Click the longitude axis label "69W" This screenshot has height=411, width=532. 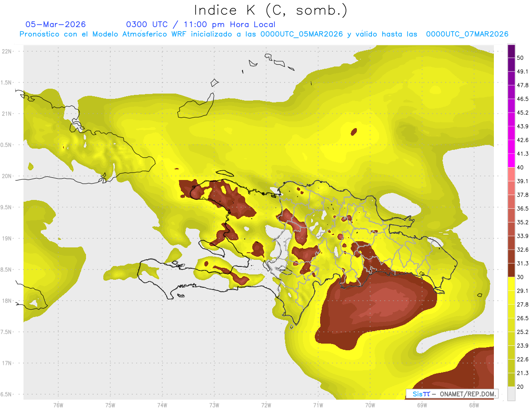(422, 405)
